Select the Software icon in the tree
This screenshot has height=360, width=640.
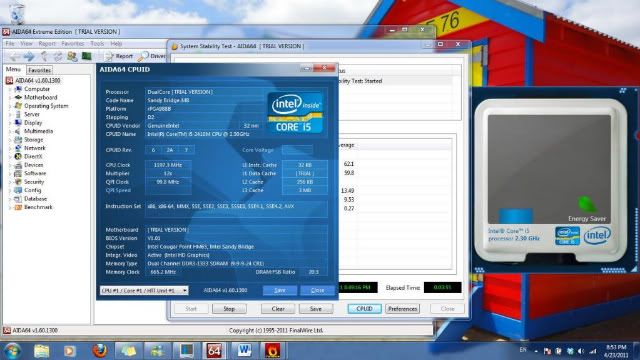(18, 173)
